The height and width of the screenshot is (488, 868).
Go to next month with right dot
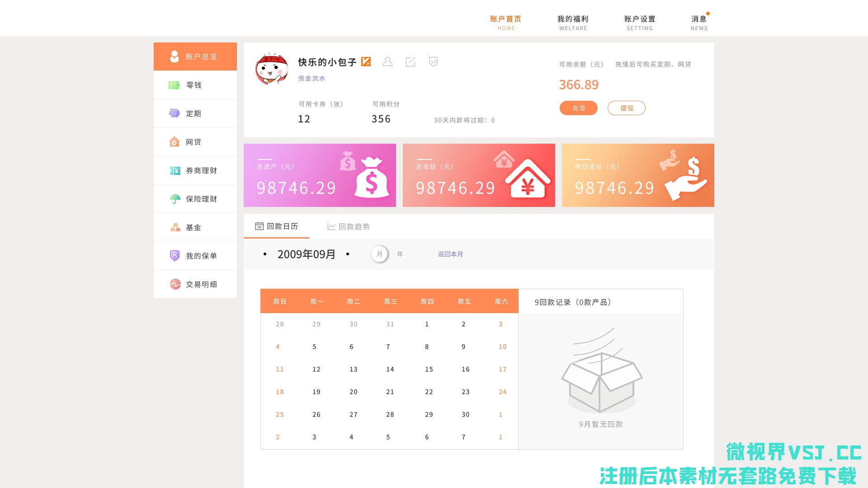pyautogui.click(x=348, y=254)
